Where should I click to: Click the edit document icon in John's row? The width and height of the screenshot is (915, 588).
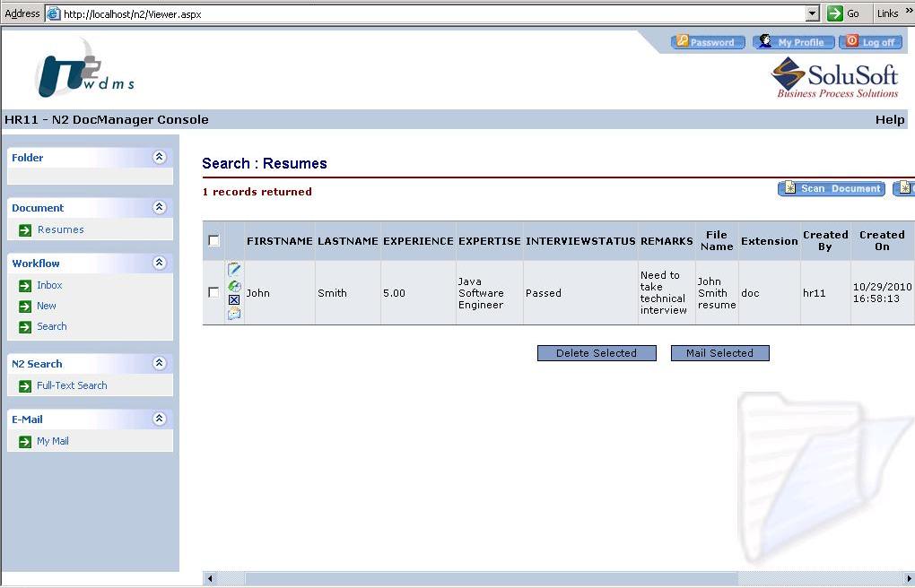(x=234, y=270)
